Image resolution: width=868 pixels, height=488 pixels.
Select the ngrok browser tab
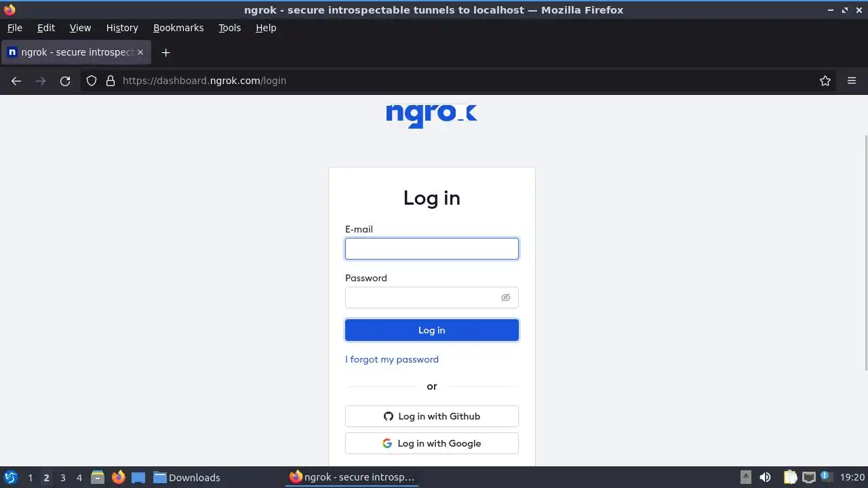[x=75, y=52]
